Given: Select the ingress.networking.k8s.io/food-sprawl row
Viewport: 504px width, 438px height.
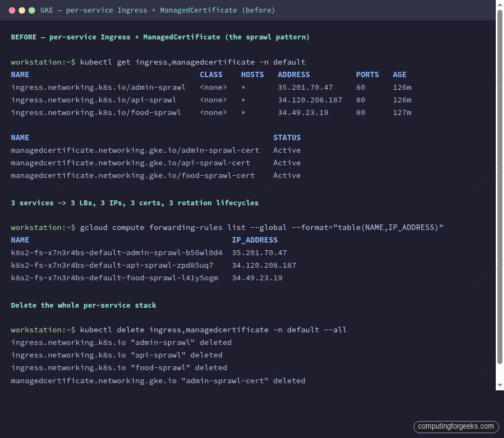Looking at the screenshot, I should [96, 112].
